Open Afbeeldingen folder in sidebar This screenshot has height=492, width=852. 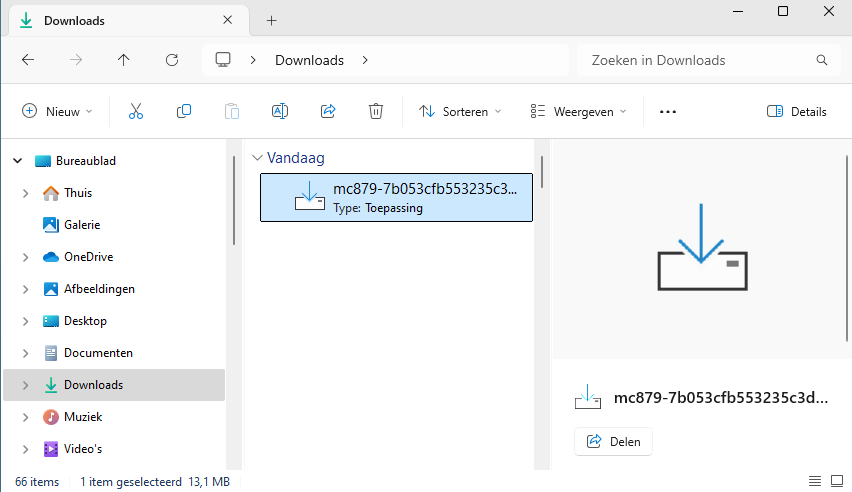tap(99, 289)
